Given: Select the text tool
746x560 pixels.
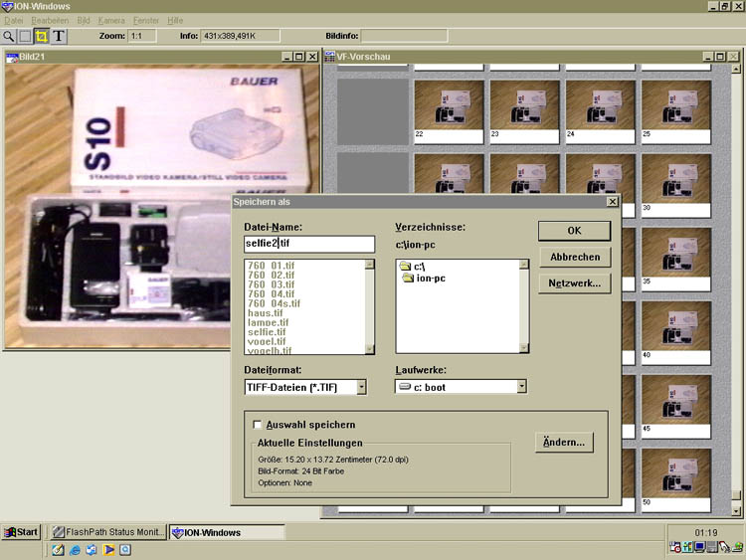Looking at the screenshot, I should pos(59,36).
